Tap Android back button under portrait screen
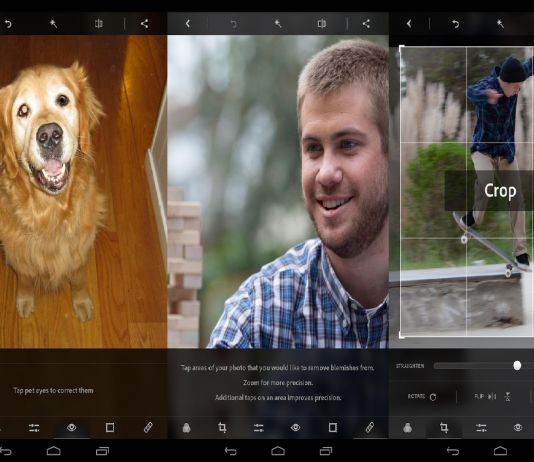This screenshot has width=534, height=462. pyautogui.click(x=231, y=451)
